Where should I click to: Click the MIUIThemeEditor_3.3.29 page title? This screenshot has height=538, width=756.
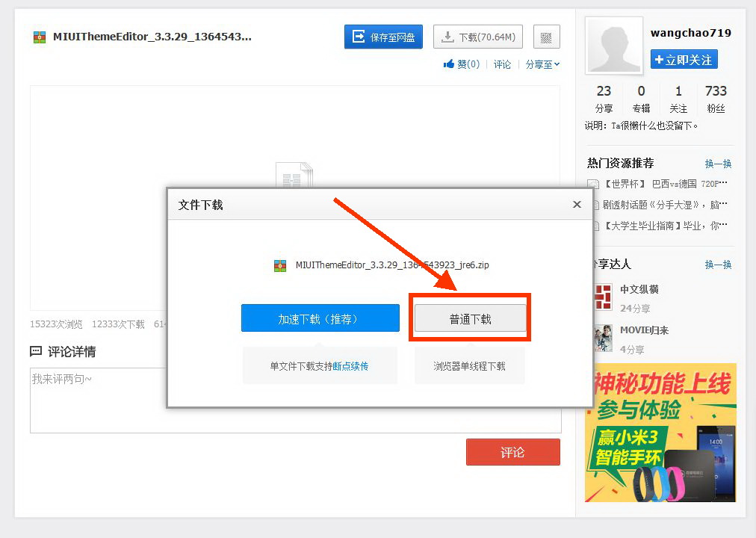(x=152, y=37)
